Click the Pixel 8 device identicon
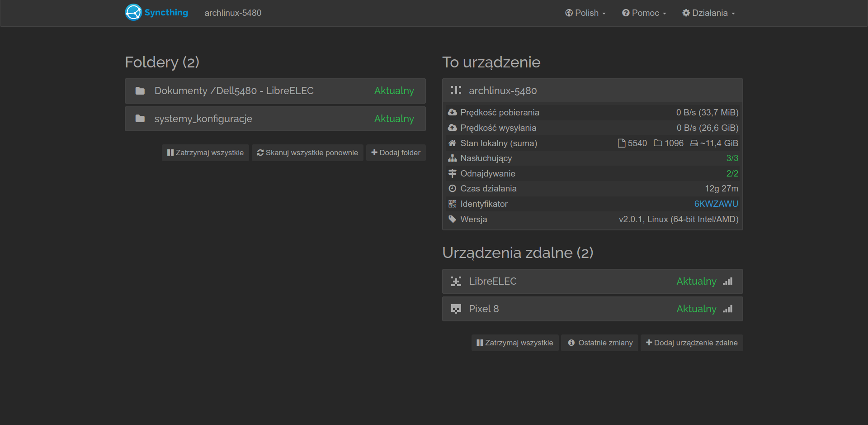 456,309
